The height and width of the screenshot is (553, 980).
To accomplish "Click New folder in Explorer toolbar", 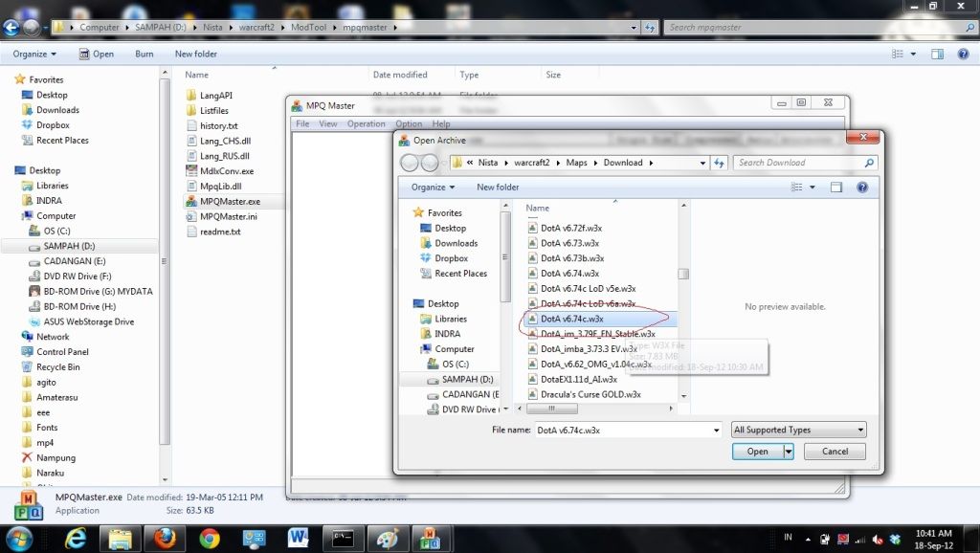I will coord(195,54).
